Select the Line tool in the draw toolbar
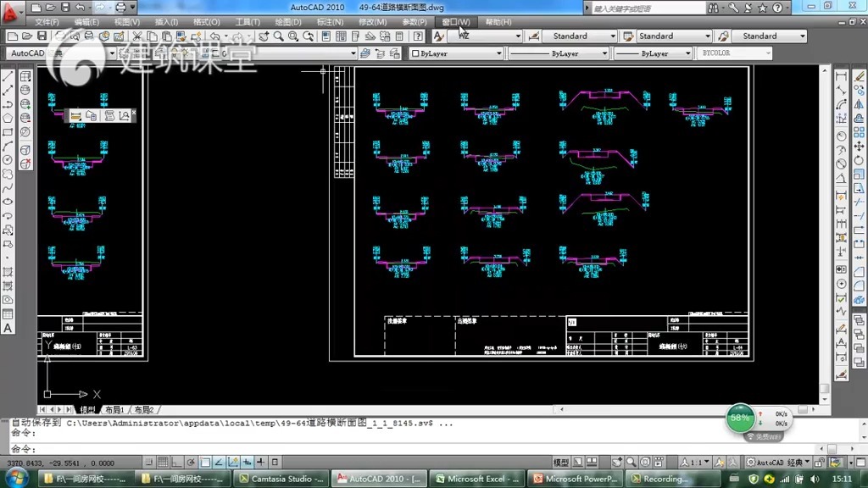The width and height of the screenshot is (868, 488). click(x=8, y=76)
